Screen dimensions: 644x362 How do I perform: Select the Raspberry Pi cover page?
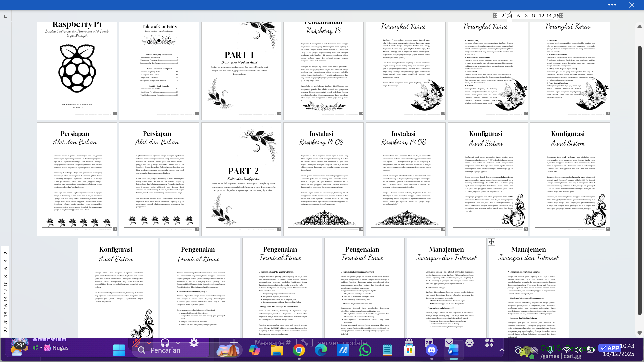pyautogui.click(x=77, y=71)
